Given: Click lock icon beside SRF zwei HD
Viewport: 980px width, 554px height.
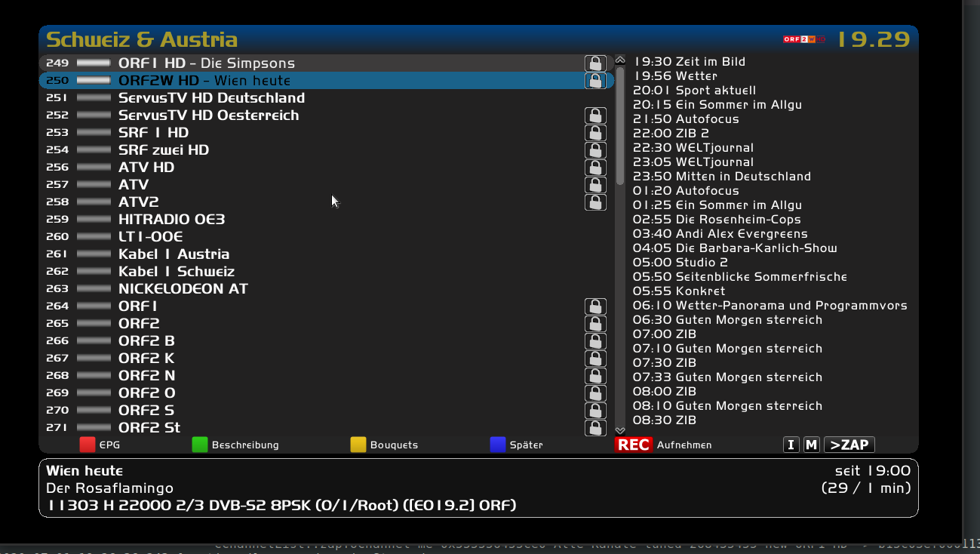Looking at the screenshot, I should tap(595, 150).
